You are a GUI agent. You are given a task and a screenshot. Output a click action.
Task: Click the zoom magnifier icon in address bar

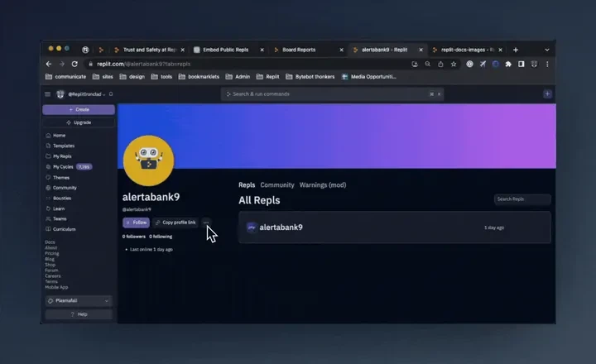click(428, 65)
